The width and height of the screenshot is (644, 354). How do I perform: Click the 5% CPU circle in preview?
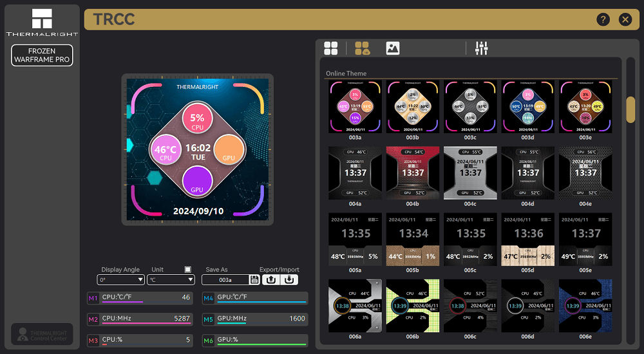point(197,118)
